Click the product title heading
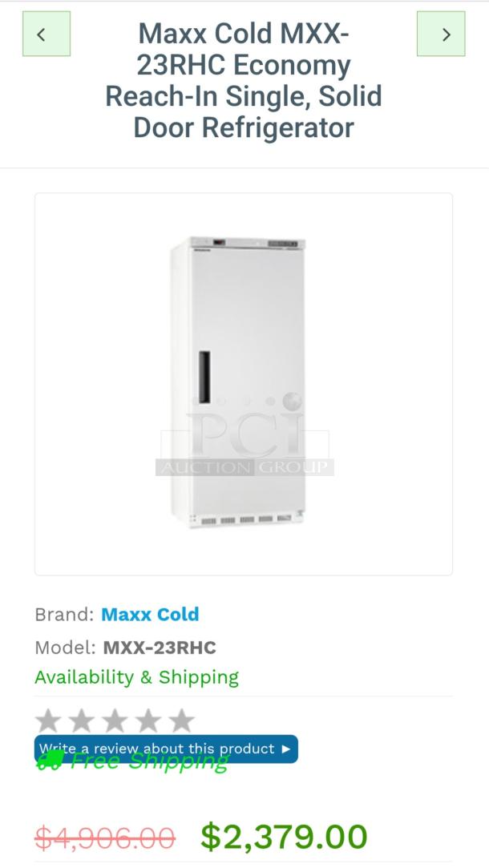Image resolution: width=489 pixels, height=868 pixels. [x=244, y=81]
